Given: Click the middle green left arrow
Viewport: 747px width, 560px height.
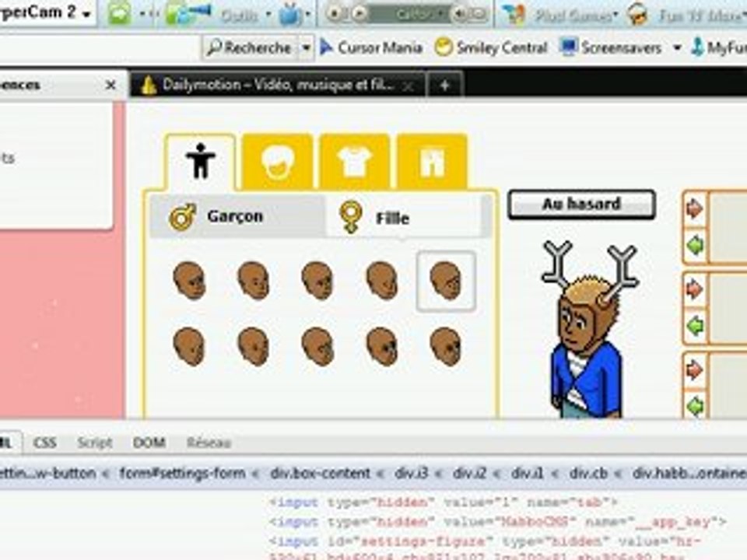Looking at the screenshot, I should pos(695,326).
